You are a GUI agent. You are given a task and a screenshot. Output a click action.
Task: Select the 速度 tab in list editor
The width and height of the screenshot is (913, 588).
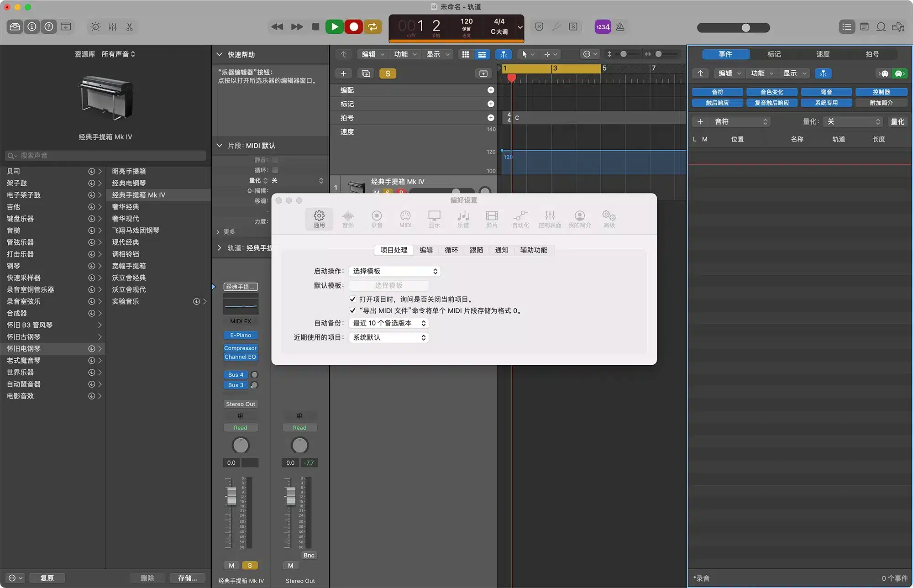[823, 54]
